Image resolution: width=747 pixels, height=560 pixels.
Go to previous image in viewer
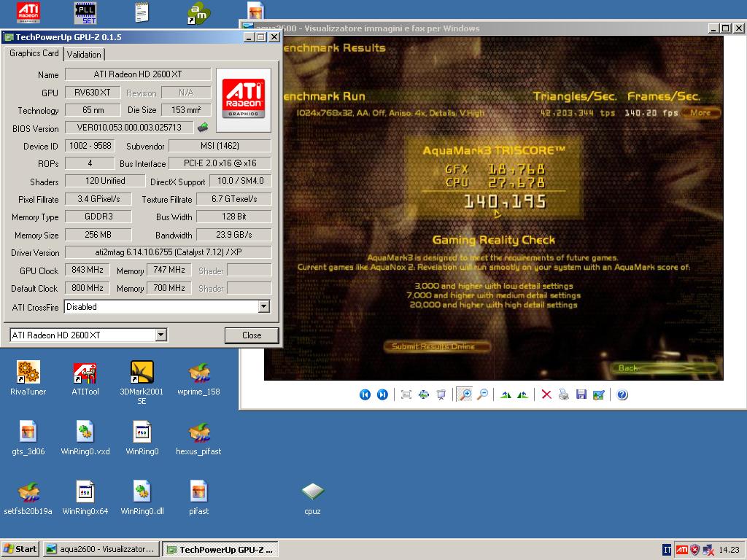coord(365,394)
